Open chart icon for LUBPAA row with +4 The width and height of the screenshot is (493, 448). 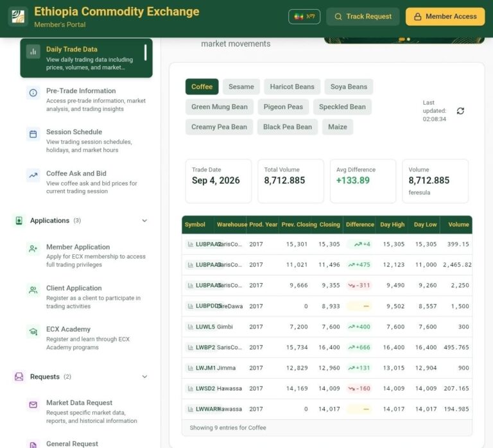click(x=191, y=245)
